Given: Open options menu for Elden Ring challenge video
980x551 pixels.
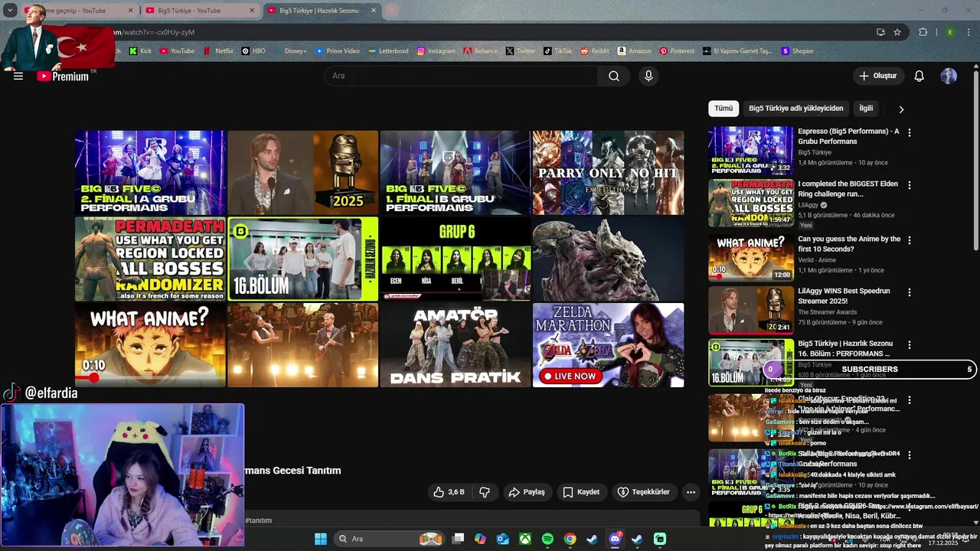Looking at the screenshot, I should click(910, 185).
